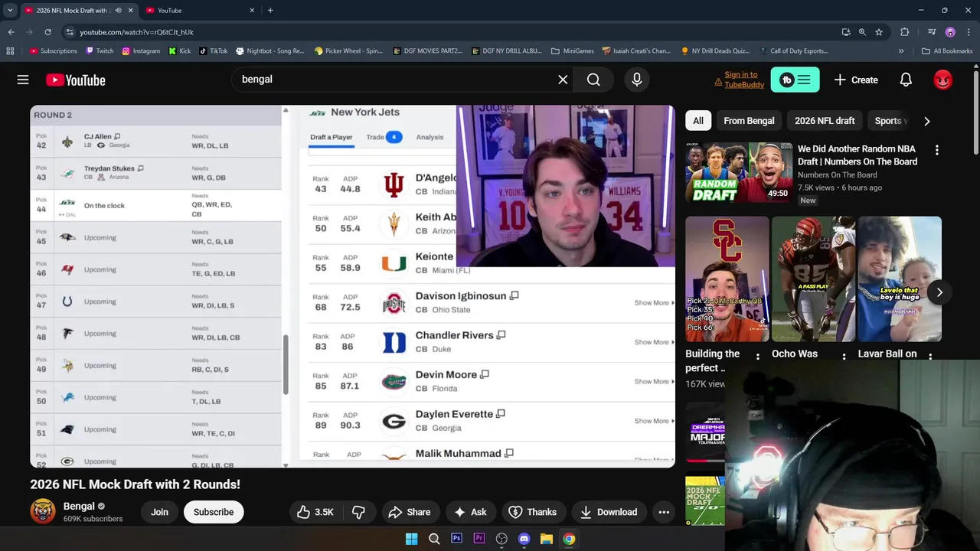
Task: Advance the Shorts shelf with the next arrow
Action: [939, 292]
